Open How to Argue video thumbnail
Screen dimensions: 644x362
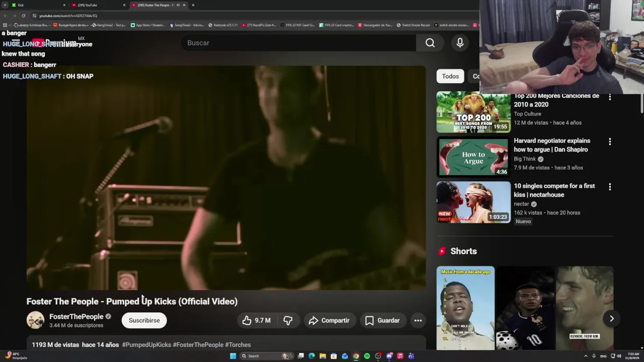(473, 157)
